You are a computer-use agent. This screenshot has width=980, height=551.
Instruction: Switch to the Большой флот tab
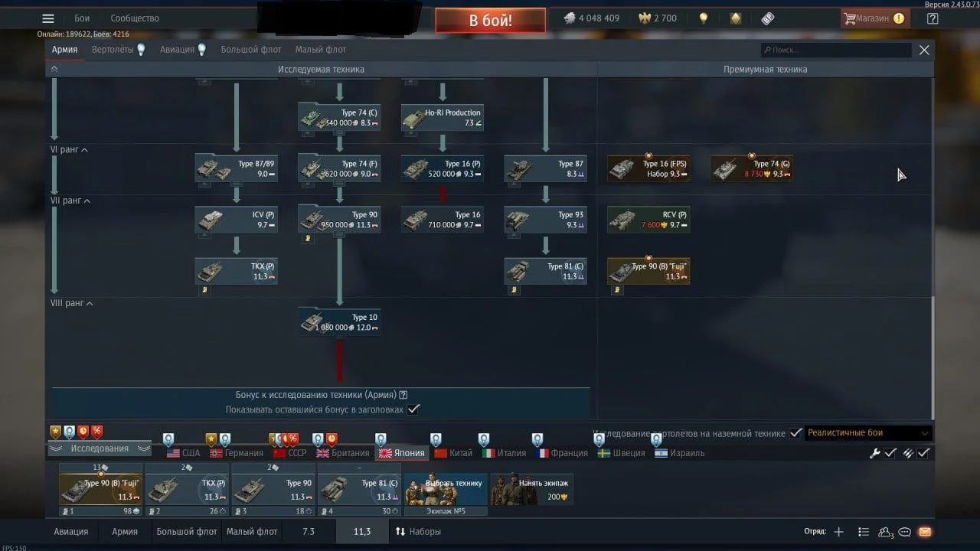pyautogui.click(x=251, y=50)
